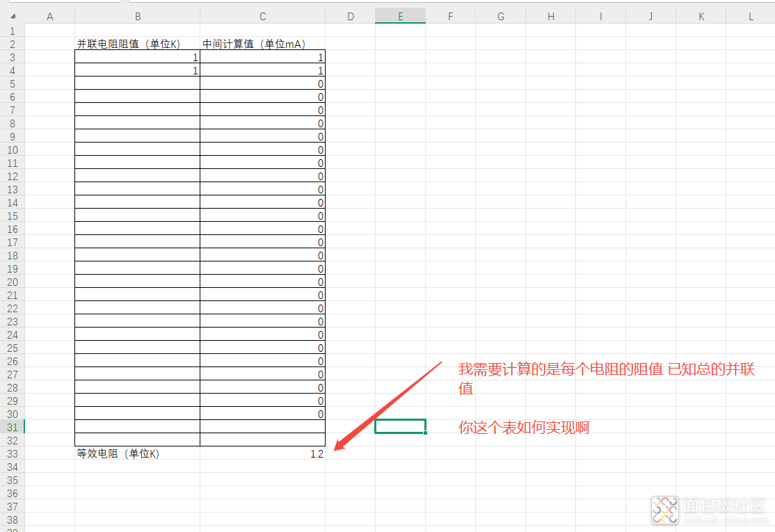This screenshot has height=532, width=775.
Task: Select row 35 header
Action: point(13,480)
